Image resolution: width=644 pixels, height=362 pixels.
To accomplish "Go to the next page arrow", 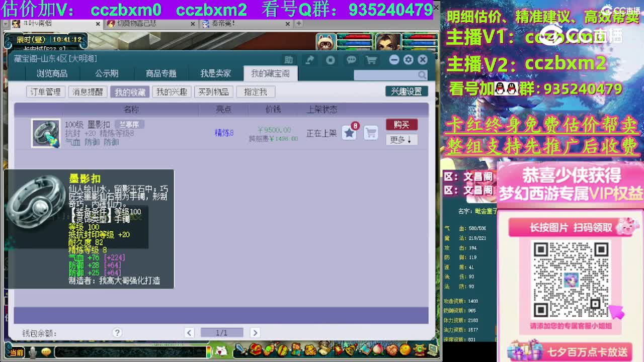I will (255, 332).
